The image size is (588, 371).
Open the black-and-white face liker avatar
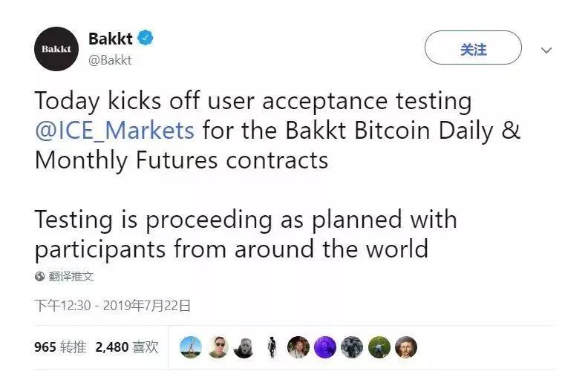coord(244,347)
